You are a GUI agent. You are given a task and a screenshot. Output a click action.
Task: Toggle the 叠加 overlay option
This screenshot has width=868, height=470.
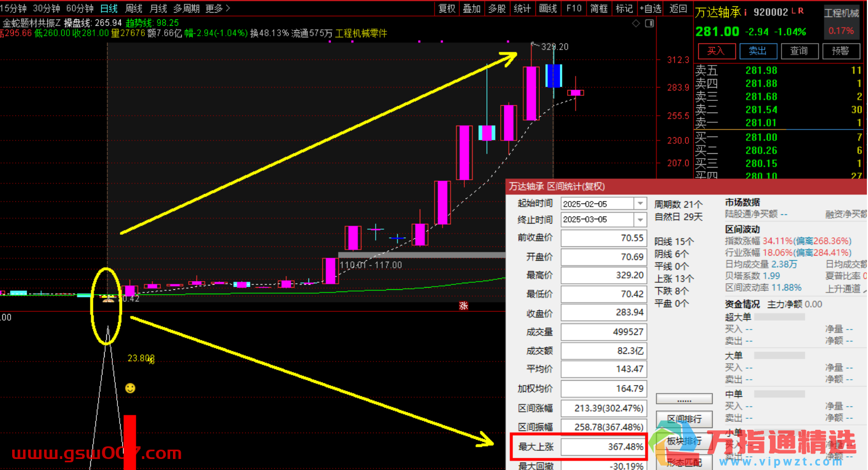pos(471,8)
